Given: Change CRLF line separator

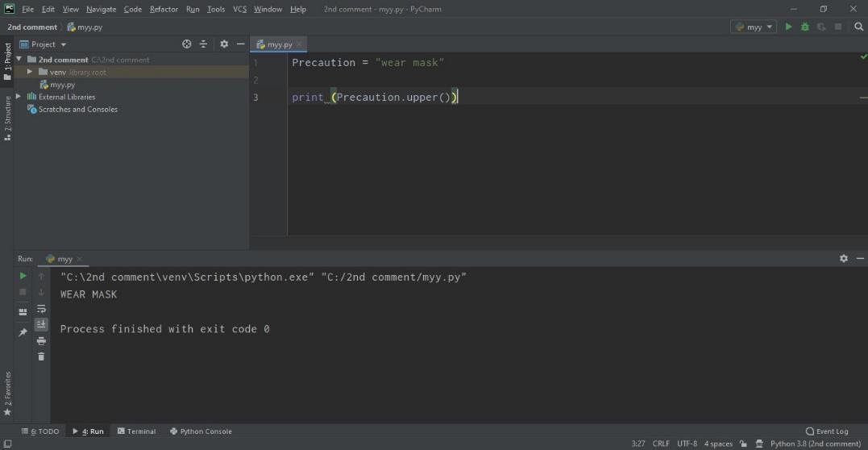Looking at the screenshot, I should point(661,444).
